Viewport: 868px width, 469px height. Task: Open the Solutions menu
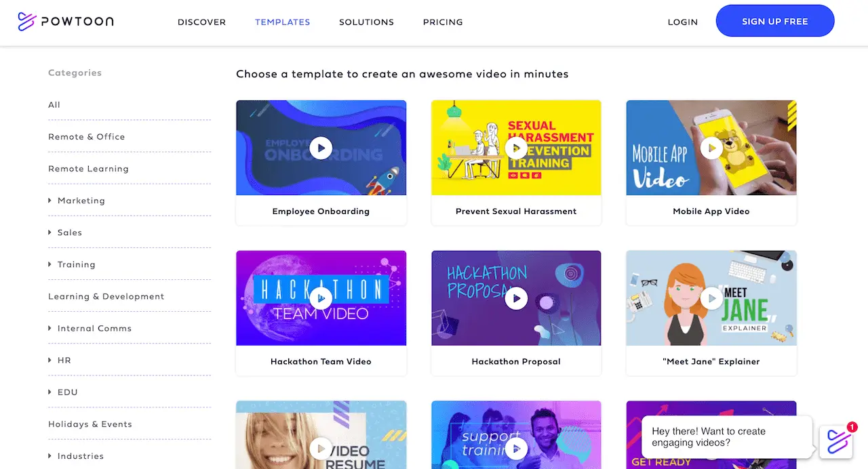pyautogui.click(x=366, y=22)
